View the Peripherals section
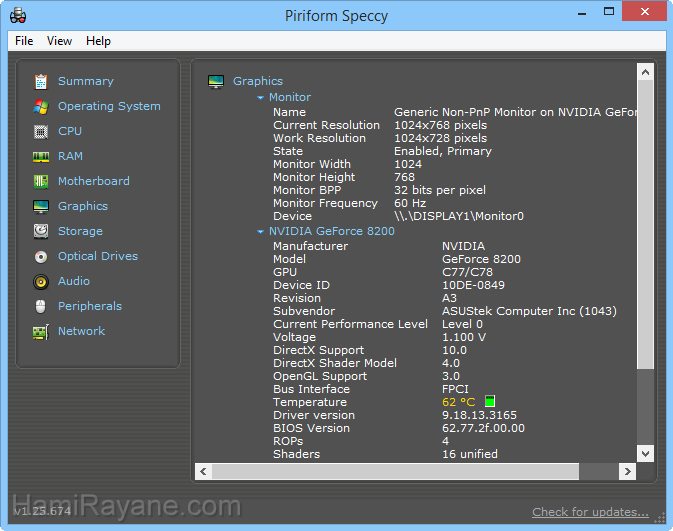 pyautogui.click(x=90, y=306)
